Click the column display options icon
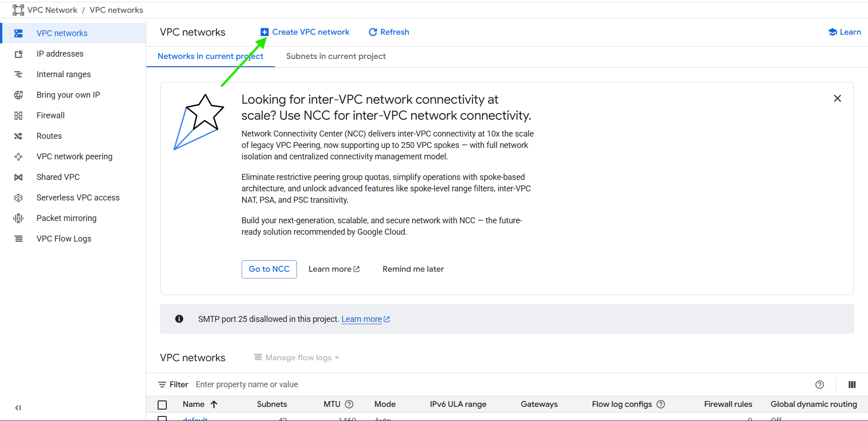The width and height of the screenshot is (868, 421). point(852,384)
